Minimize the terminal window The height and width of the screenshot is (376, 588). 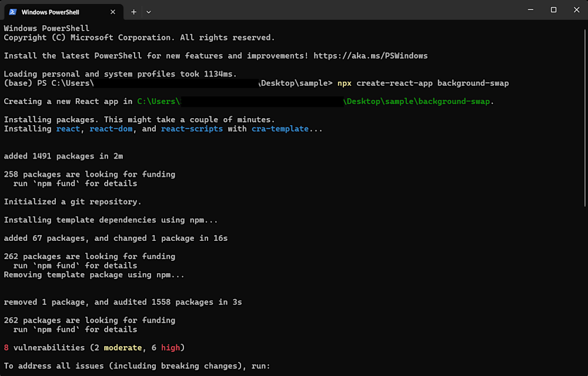point(530,10)
